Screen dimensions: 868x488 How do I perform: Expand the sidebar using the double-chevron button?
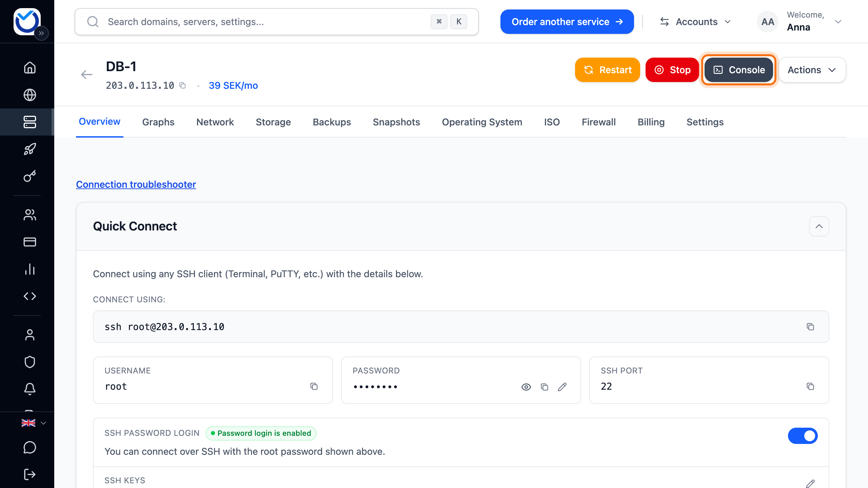[41, 33]
